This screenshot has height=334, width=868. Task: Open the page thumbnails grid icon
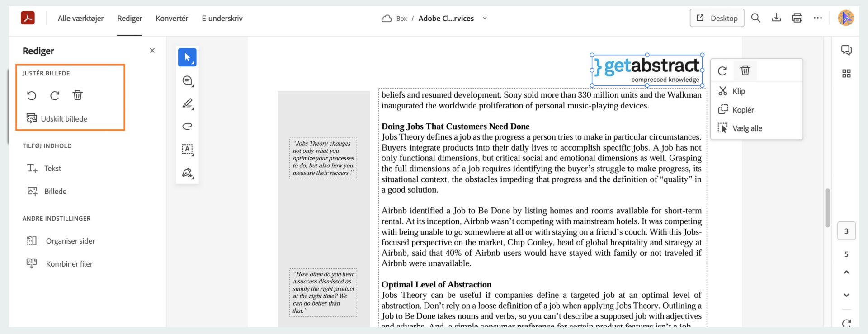tap(846, 73)
